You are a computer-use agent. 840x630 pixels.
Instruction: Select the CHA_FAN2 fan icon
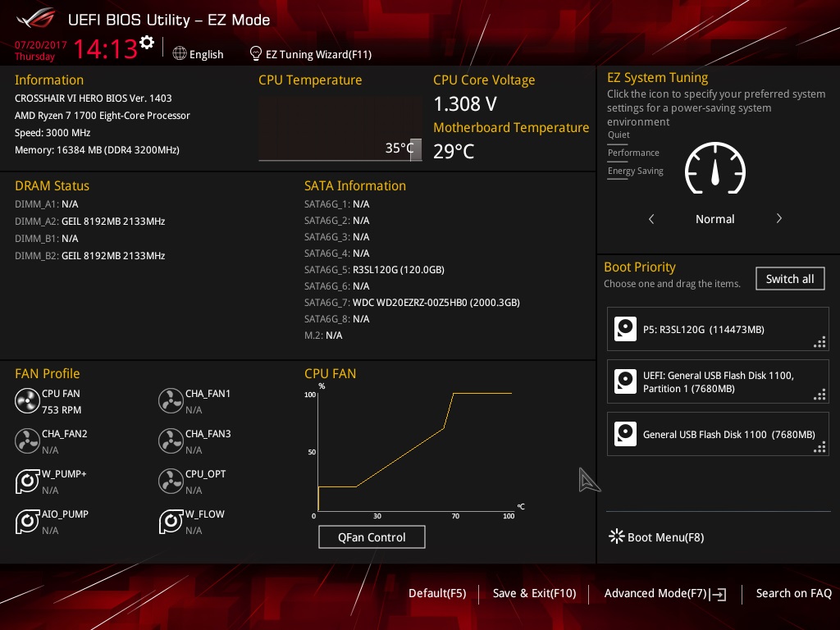pos(27,441)
